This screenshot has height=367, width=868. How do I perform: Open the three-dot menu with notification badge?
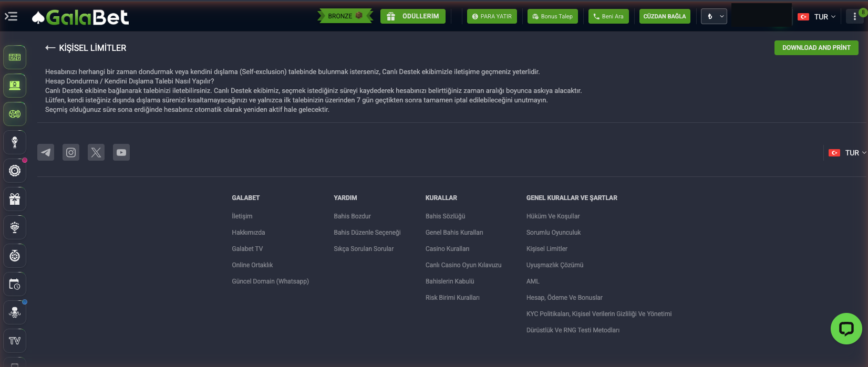[x=855, y=16]
